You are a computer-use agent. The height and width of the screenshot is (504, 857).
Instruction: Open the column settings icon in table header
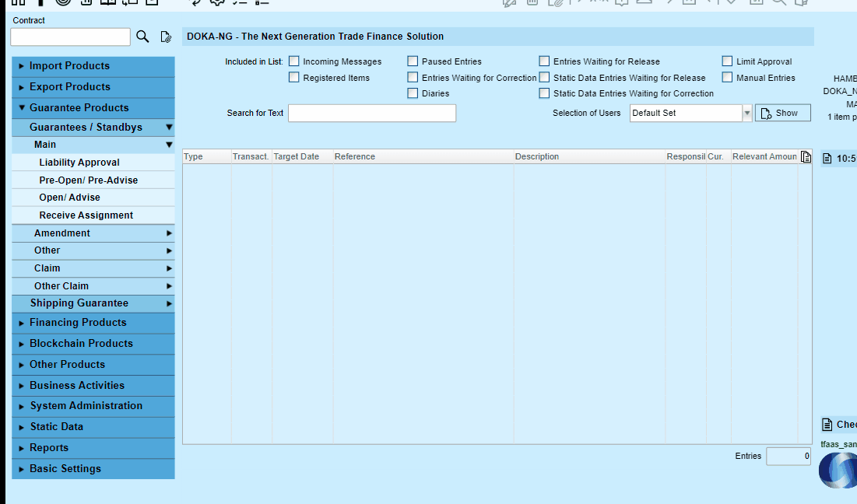coord(806,156)
